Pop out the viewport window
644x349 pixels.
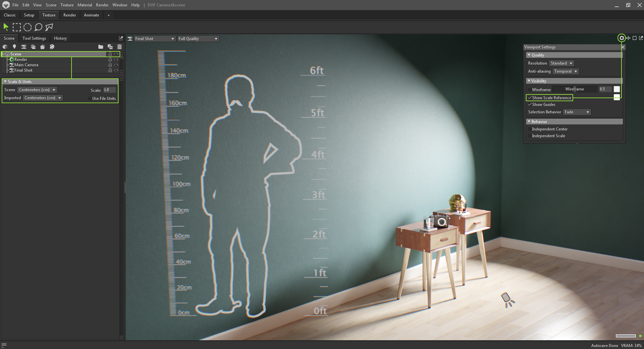[x=641, y=38]
